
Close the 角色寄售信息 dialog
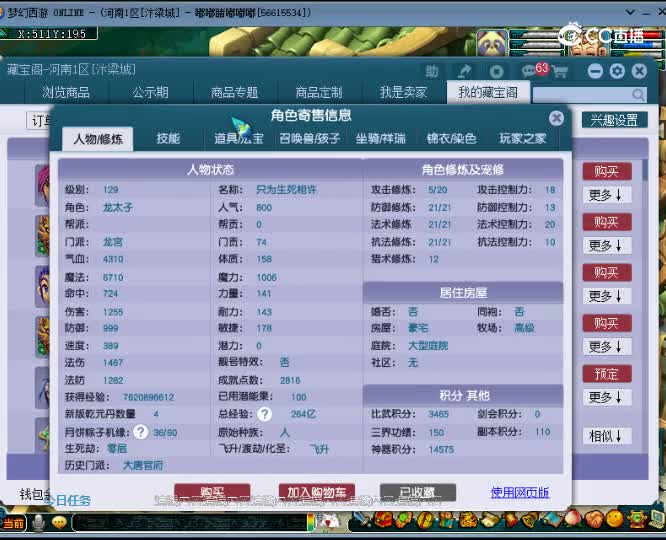(x=556, y=118)
